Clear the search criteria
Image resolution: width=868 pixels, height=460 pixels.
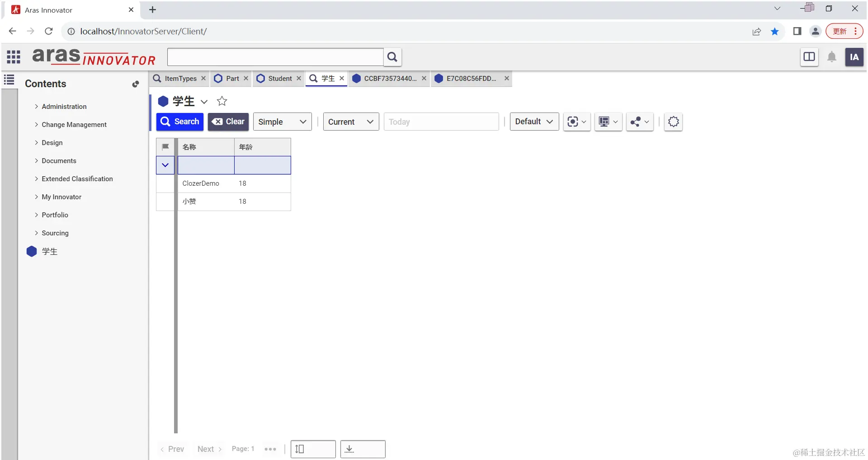pos(228,122)
